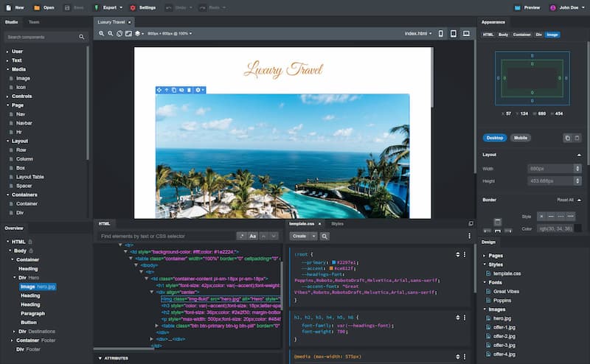Toggle match case Aa in HTML search

[x=252, y=236]
